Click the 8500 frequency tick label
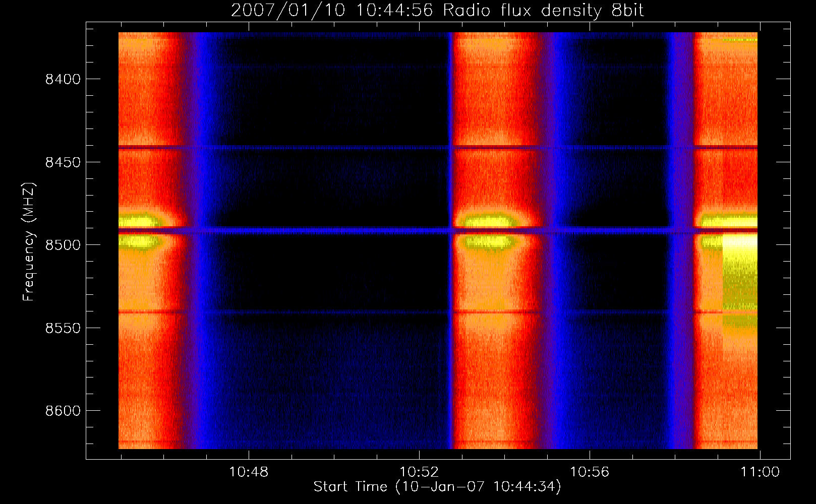 (63, 245)
